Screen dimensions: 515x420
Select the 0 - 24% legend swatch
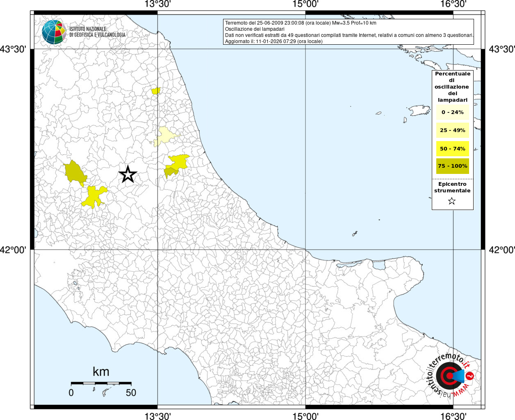pos(453,112)
